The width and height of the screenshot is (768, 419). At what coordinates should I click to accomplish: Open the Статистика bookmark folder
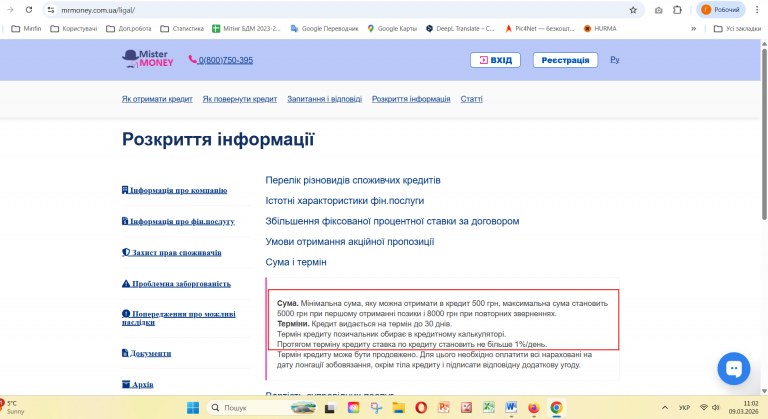pyautogui.click(x=182, y=28)
